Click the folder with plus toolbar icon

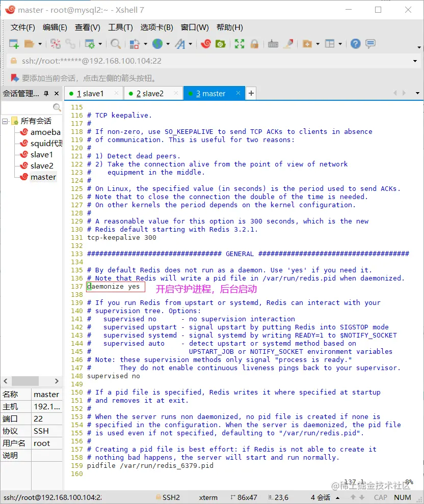pyautogui.click(x=307, y=44)
